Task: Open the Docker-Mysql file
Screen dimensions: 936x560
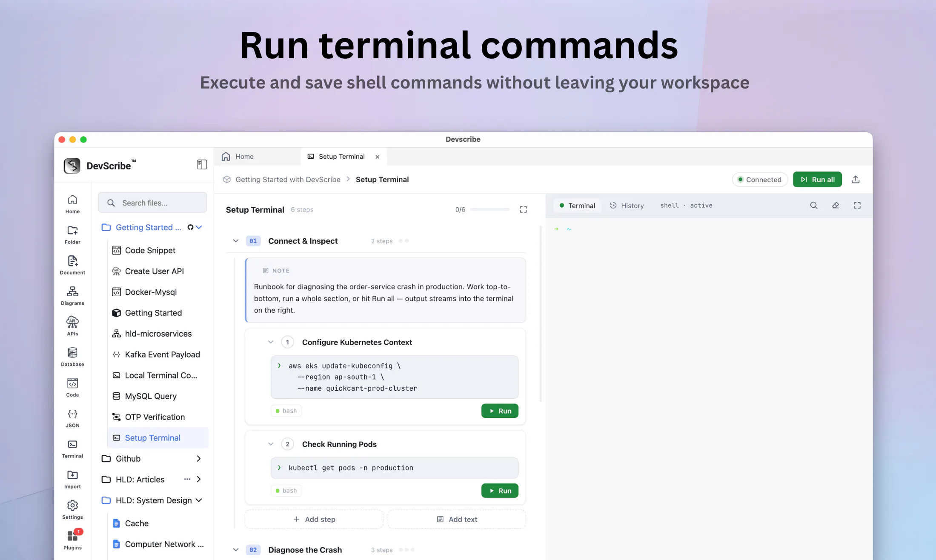Action: (158, 292)
